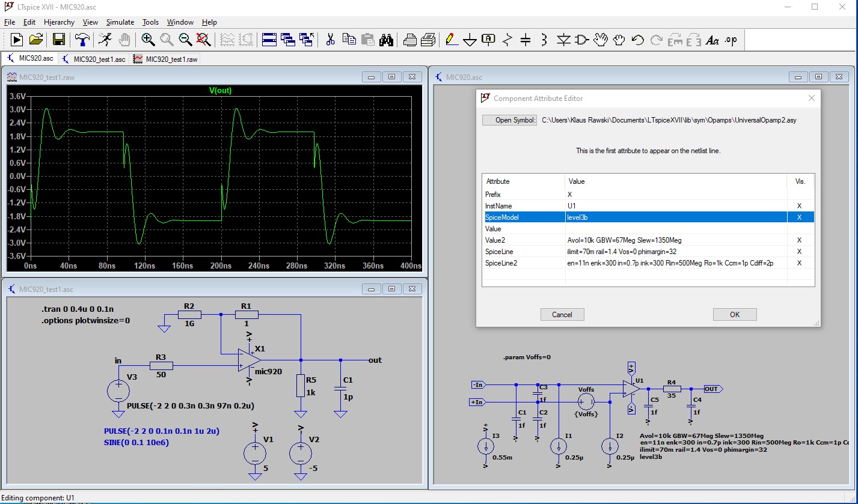
Task: Select the Diode component tool
Action: point(563,40)
